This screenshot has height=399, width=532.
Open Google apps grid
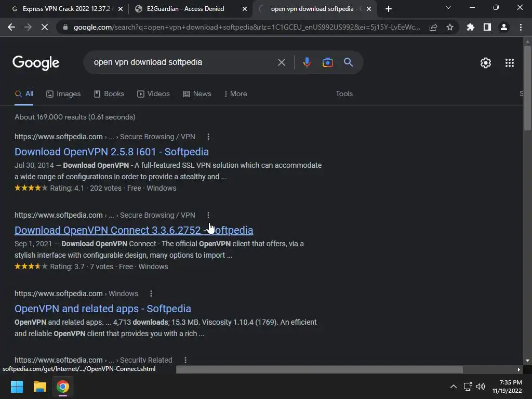[x=510, y=63]
